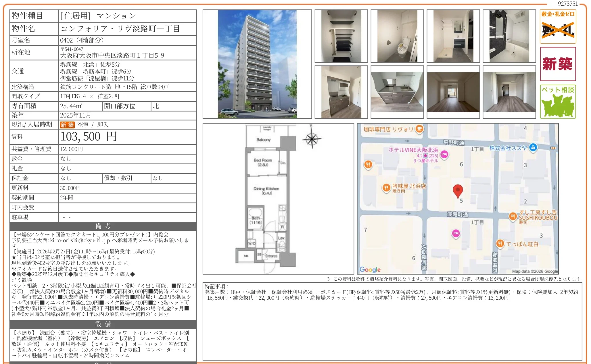Image resolution: width=591 pixels, height=364 pixels.
Task: Click the 吟味屋 北浜店 restaurant marker
Action: (x=386, y=188)
